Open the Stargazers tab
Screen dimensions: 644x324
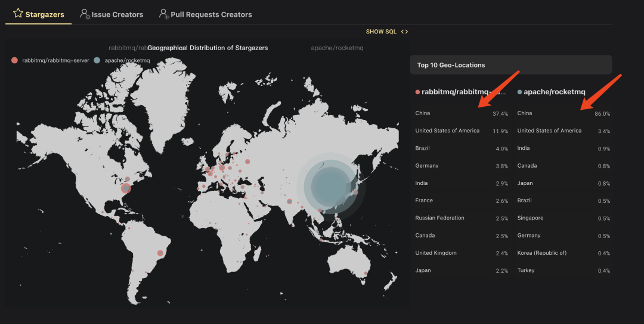[39, 14]
